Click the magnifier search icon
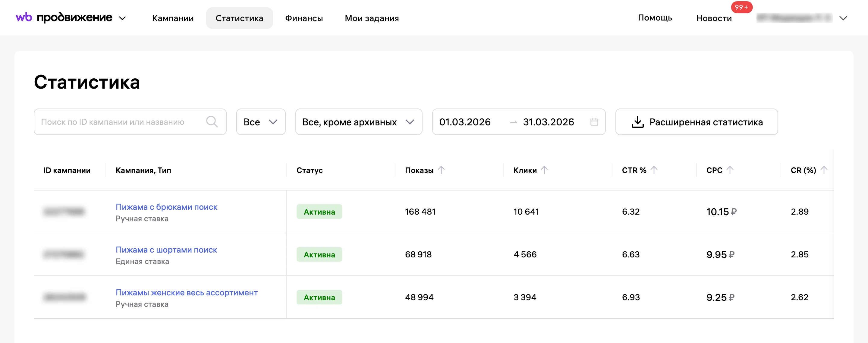This screenshot has width=868, height=343. (212, 122)
